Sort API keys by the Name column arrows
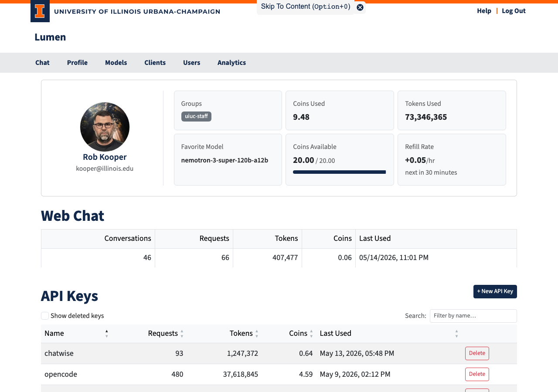Screen dimensions: 558x392 [106, 333]
